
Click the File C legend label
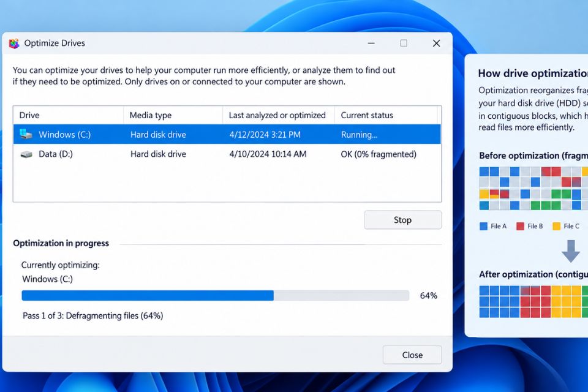tap(571, 226)
